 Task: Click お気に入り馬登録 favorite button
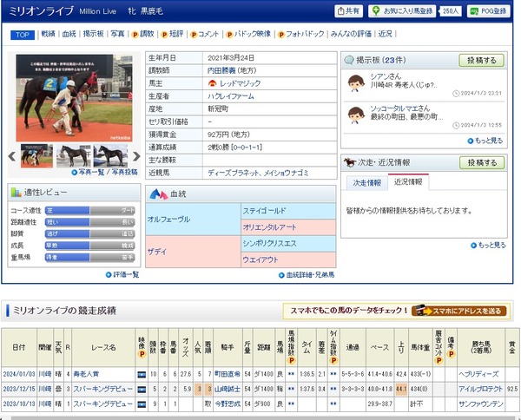tap(402, 11)
